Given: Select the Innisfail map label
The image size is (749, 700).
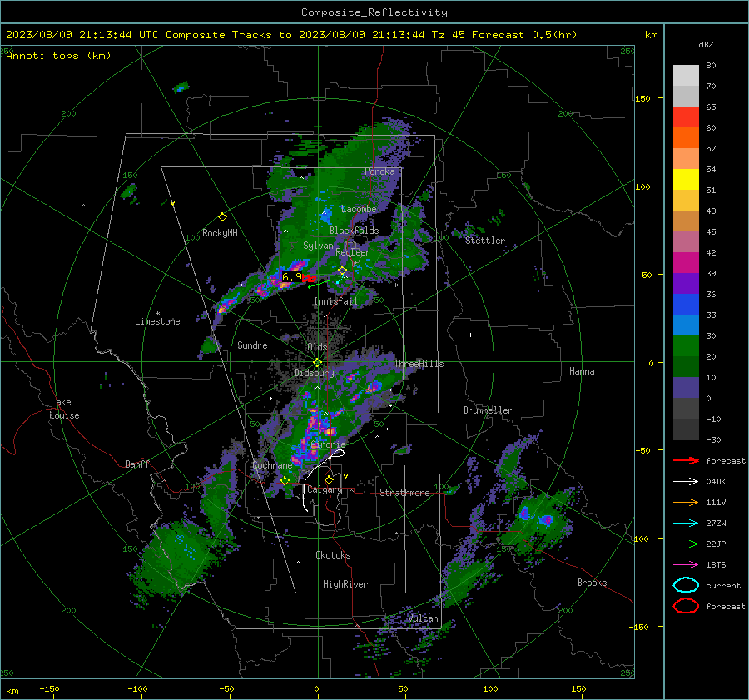Looking at the screenshot, I should coord(335,301).
